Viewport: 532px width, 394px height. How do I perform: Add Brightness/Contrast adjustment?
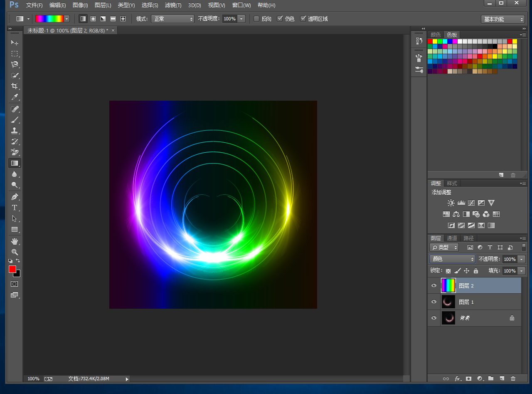(451, 203)
